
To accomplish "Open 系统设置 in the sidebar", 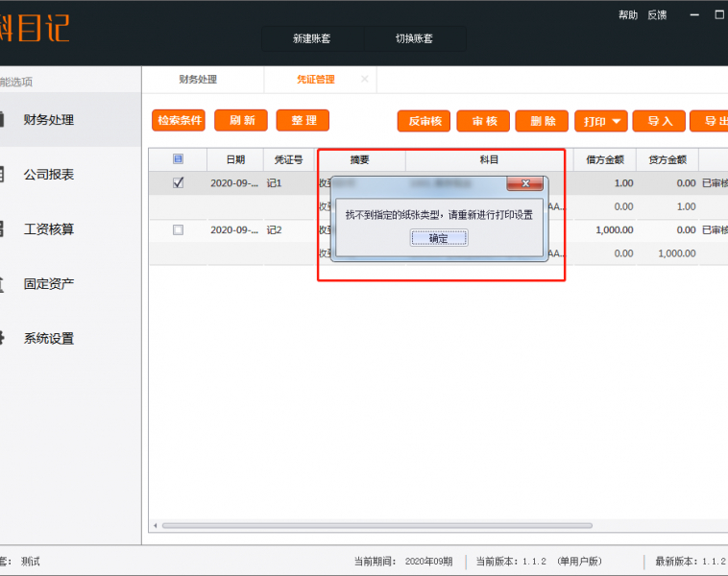I will (x=48, y=338).
